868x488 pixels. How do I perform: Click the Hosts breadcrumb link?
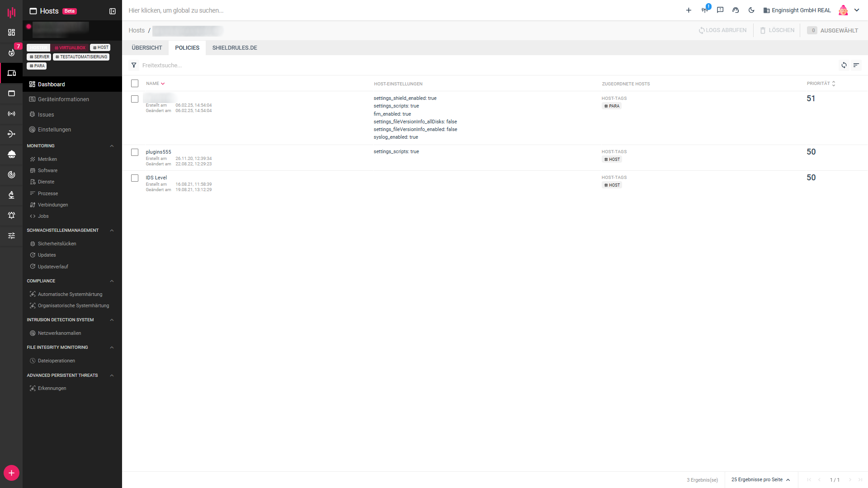point(137,31)
